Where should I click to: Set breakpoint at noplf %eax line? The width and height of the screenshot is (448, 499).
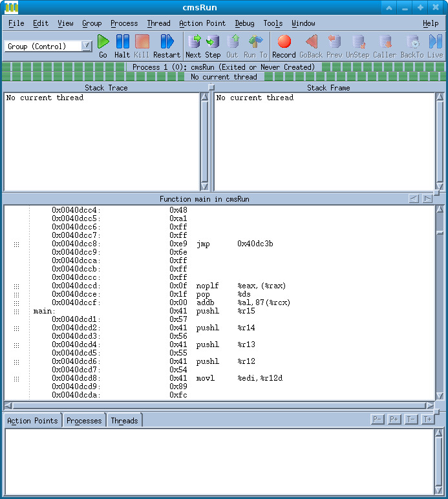[x=17, y=286]
